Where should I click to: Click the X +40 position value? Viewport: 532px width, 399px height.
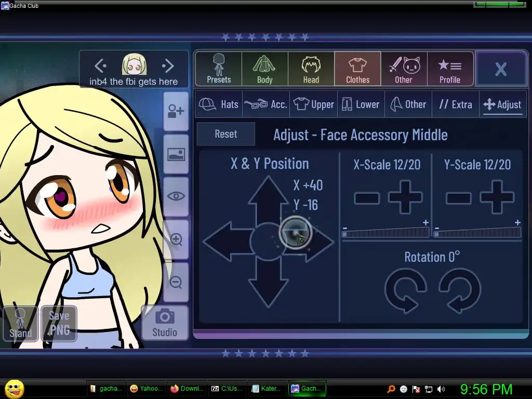coord(308,185)
